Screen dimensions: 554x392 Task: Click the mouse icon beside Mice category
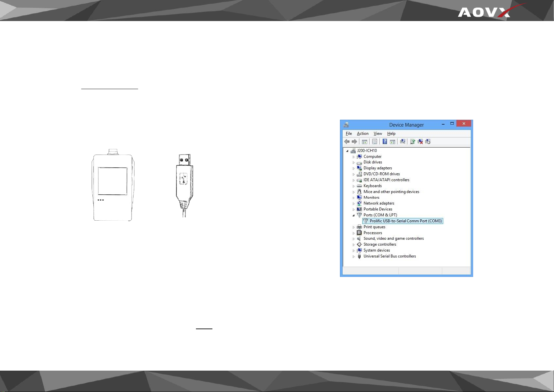tap(359, 192)
